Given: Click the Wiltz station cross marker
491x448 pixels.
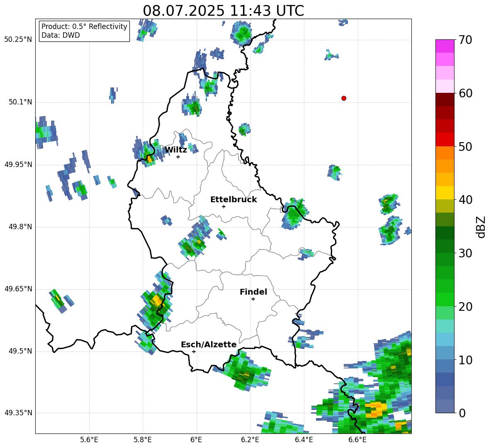Looking at the screenshot, I should (x=178, y=157).
